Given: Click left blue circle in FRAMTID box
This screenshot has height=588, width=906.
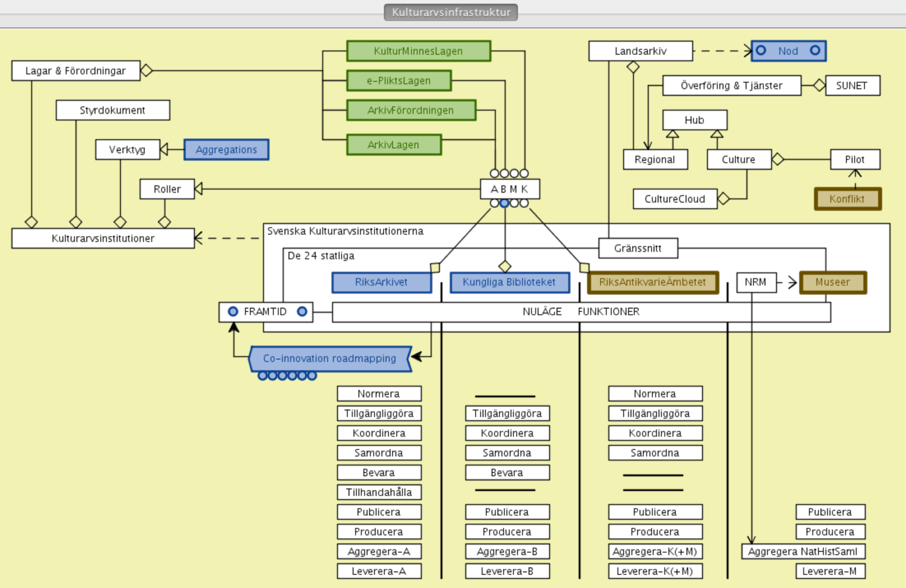Looking at the screenshot, I should 233,311.
